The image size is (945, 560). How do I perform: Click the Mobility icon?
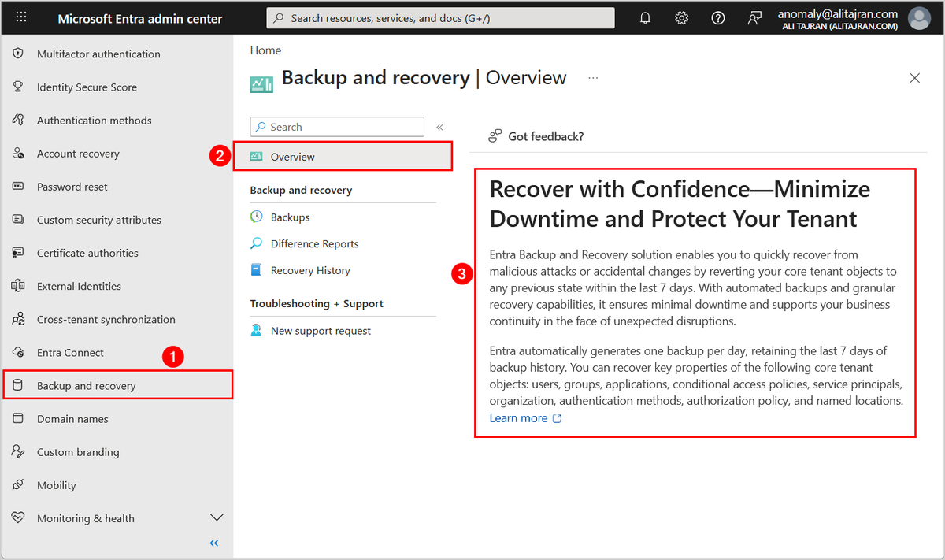pyautogui.click(x=19, y=485)
